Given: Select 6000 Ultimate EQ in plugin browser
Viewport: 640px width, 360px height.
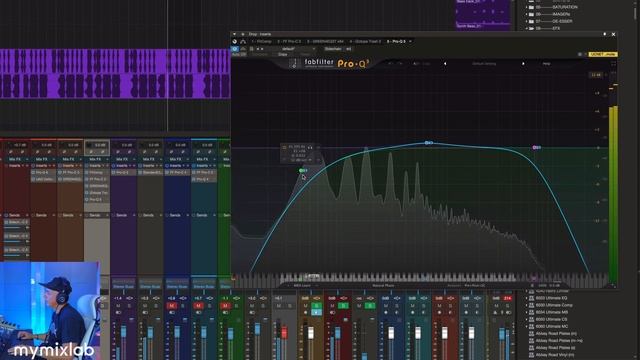Looking at the screenshot, I should click(551, 298).
